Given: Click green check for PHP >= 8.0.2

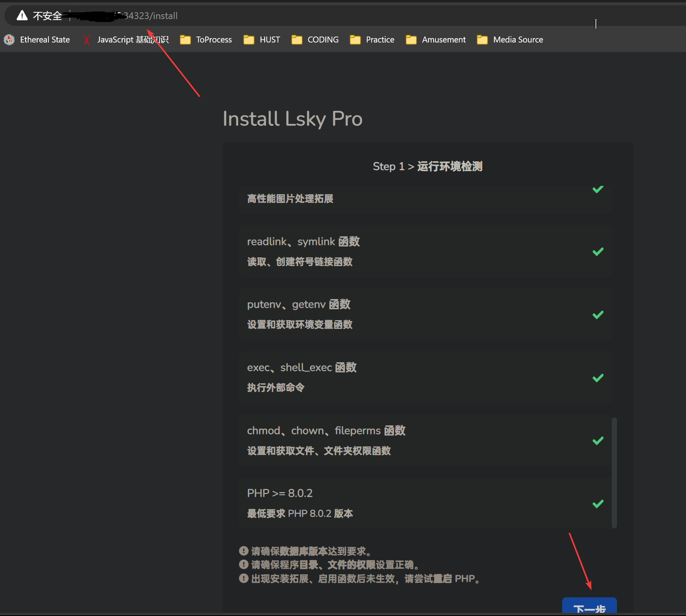Looking at the screenshot, I should [598, 504].
